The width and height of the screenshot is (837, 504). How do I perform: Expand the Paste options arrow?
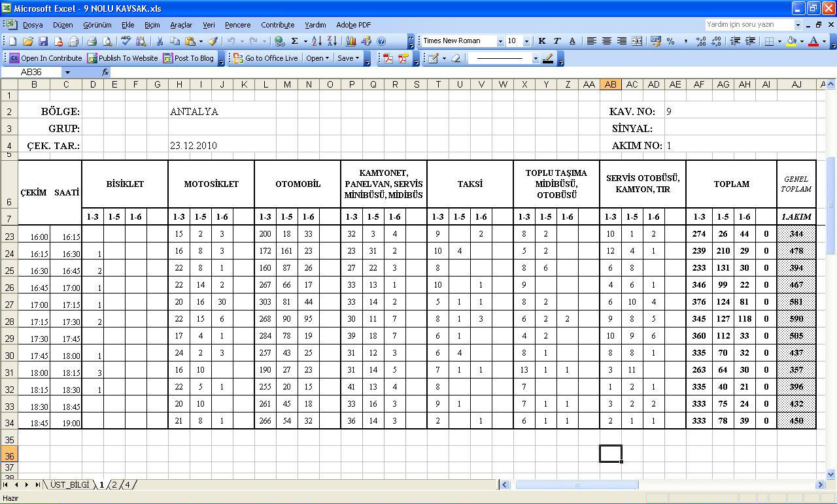tap(201, 41)
